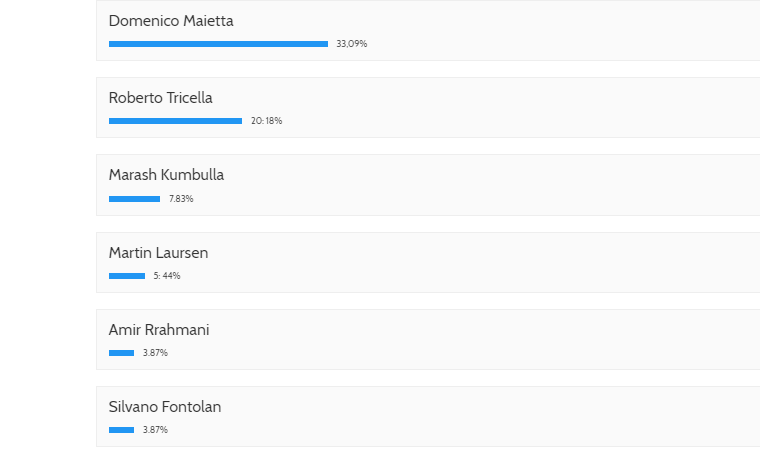Click the 3.87% label under Amir Rrahmani
Viewport: 760px width, 455px height.
point(156,353)
